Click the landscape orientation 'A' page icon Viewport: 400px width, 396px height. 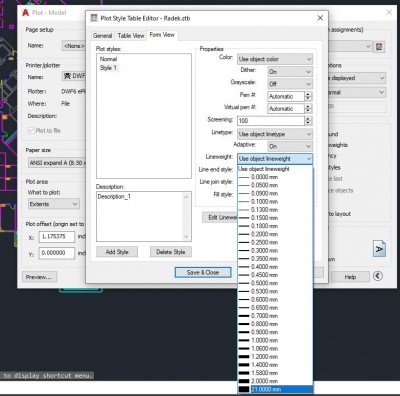(379, 248)
